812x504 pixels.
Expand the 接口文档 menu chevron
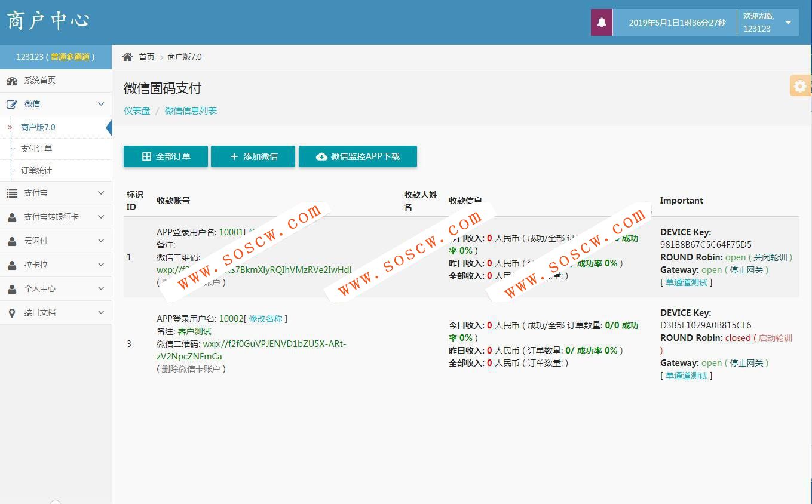click(x=101, y=312)
